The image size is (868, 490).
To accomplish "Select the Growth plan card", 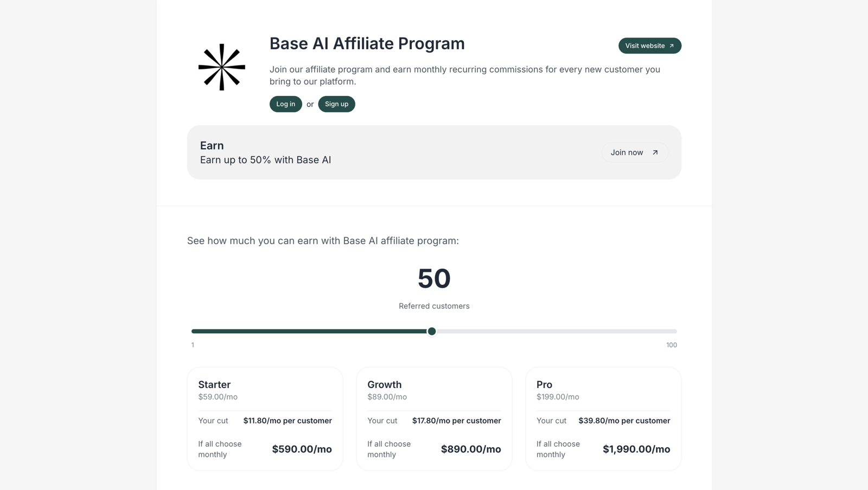I will point(433,419).
